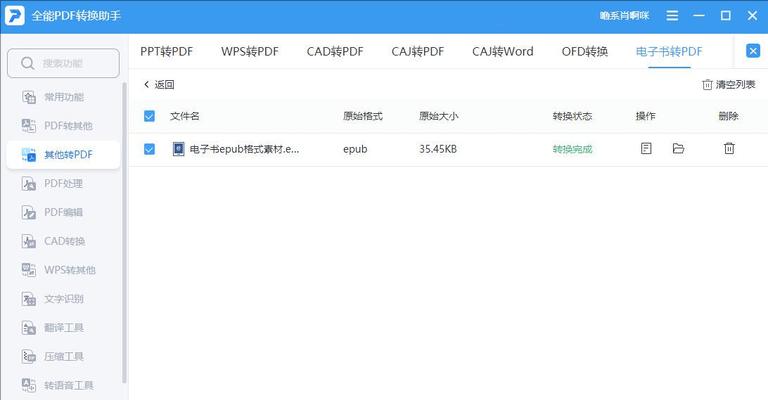Open converted file via document icon
The image size is (768, 400).
[646, 148]
